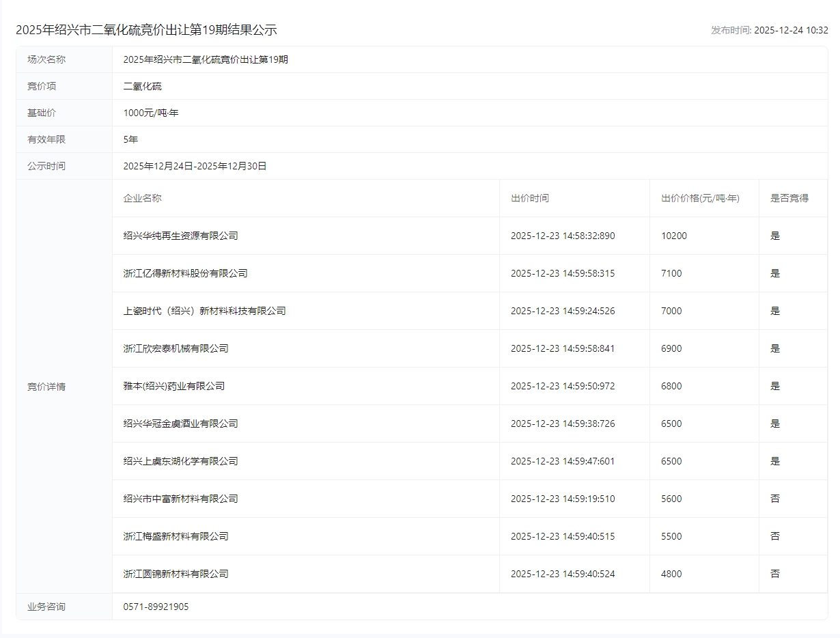Select the 场次名称 row label
Image resolution: width=840 pixels, height=638 pixels.
click(x=46, y=59)
